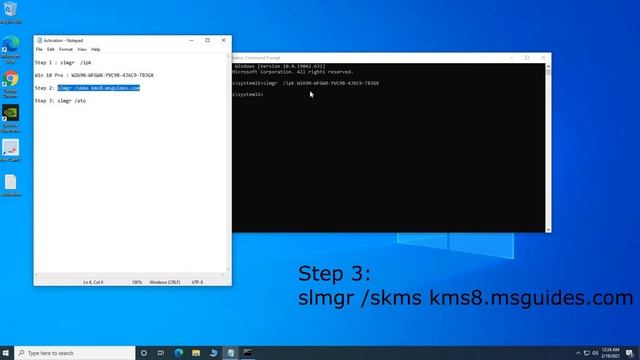Click the volume icon in the system tray
This screenshot has height=360, width=640.
[x=595, y=353]
